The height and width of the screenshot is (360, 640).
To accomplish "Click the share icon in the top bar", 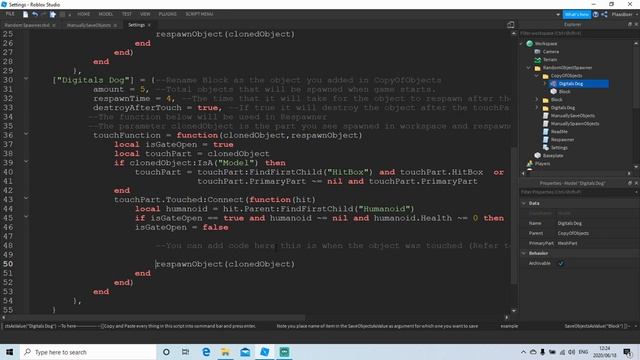I will click(604, 14).
